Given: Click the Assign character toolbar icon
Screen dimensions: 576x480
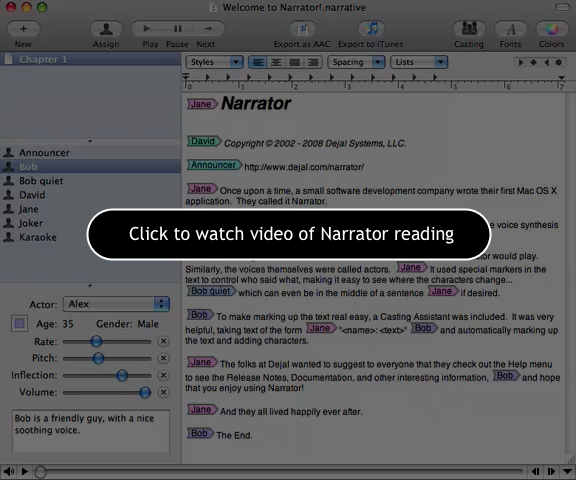Looking at the screenshot, I should coord(106,29).
